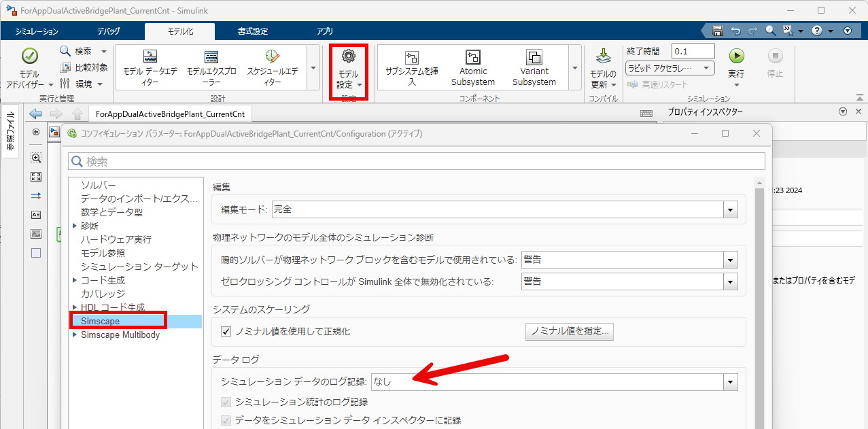Open シミュレーション データのログ記録 dropdown
This screenshot has width=868, height=429.
731,382
